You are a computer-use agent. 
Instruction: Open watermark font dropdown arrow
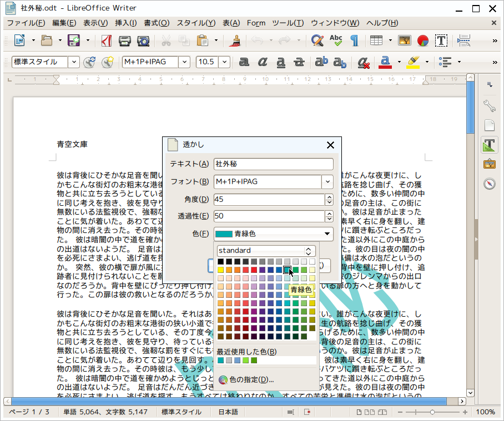[x=327, y=182]
